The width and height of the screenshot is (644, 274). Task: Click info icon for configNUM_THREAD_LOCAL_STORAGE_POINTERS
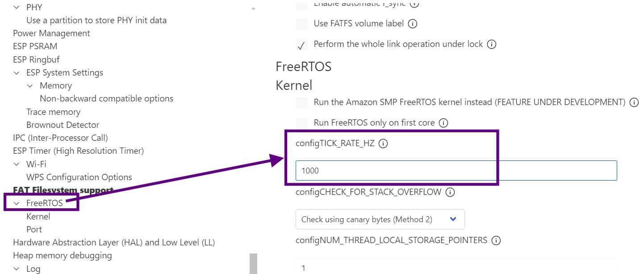click(x=496, y=240)
